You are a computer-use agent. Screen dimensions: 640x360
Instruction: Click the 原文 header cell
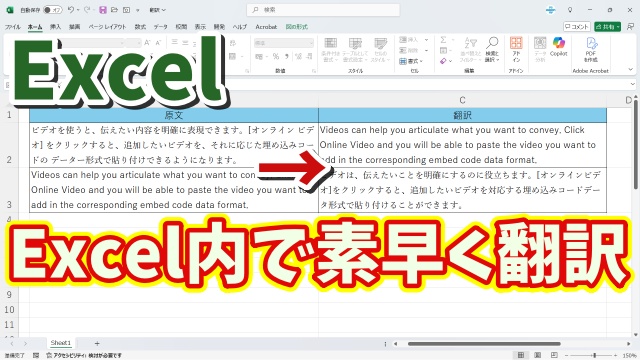pos(174,115)
